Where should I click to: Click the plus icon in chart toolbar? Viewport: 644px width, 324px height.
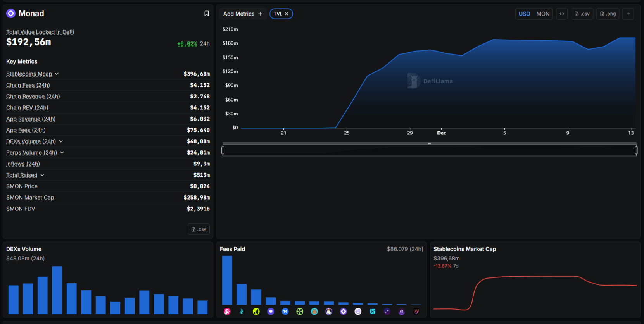(x=628, y=14)
